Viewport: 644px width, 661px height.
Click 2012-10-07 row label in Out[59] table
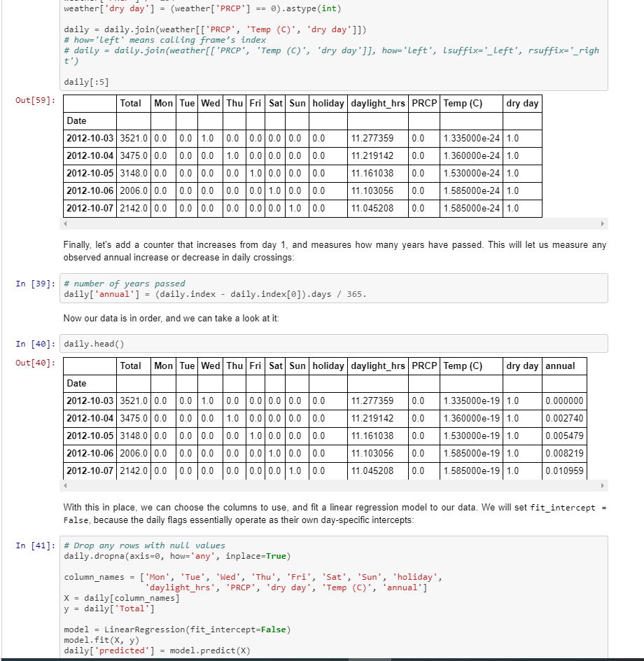(x=90, y=208)
